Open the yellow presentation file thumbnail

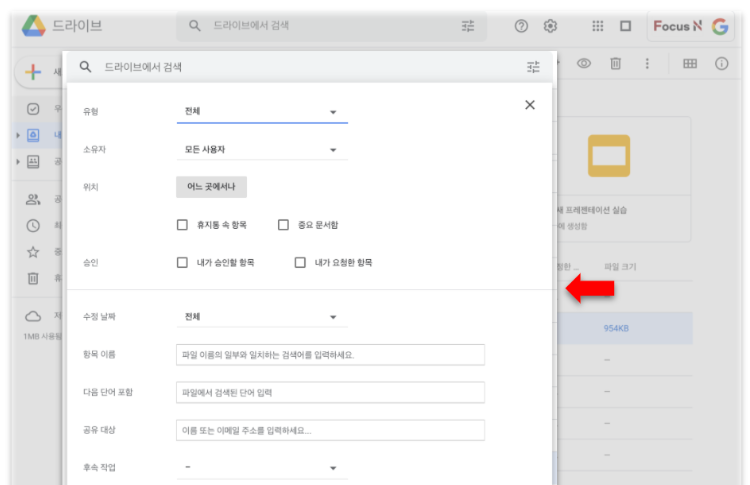(609, 156)
